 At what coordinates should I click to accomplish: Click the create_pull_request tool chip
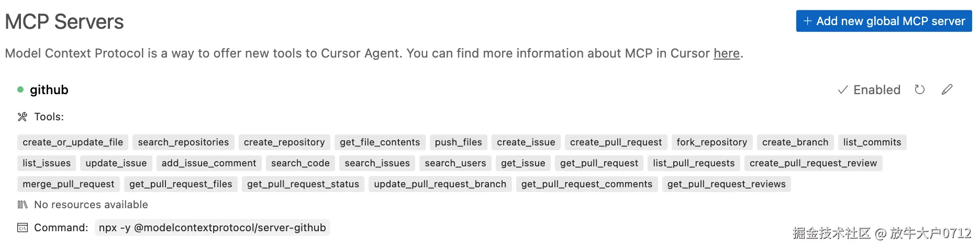616,142
